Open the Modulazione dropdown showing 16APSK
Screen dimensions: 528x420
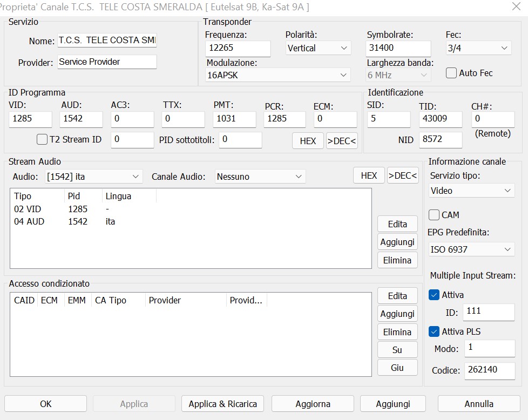277,75
